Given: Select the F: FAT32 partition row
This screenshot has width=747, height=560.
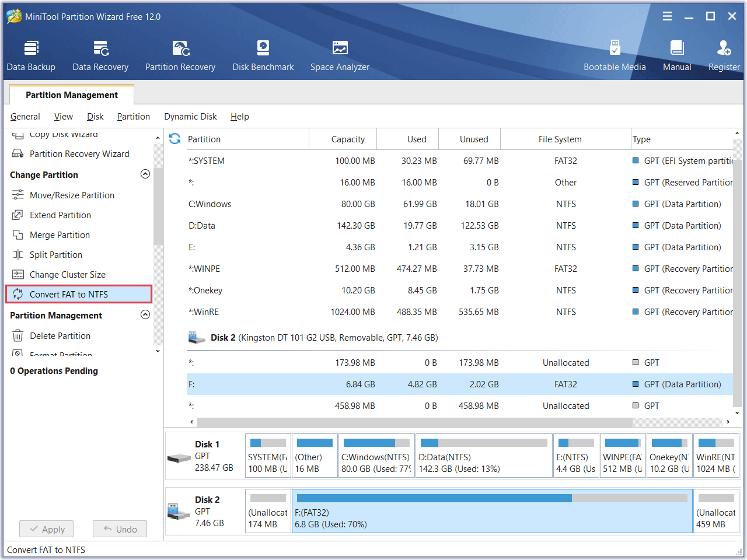Looking at the screenshot, I should point(460,384).
